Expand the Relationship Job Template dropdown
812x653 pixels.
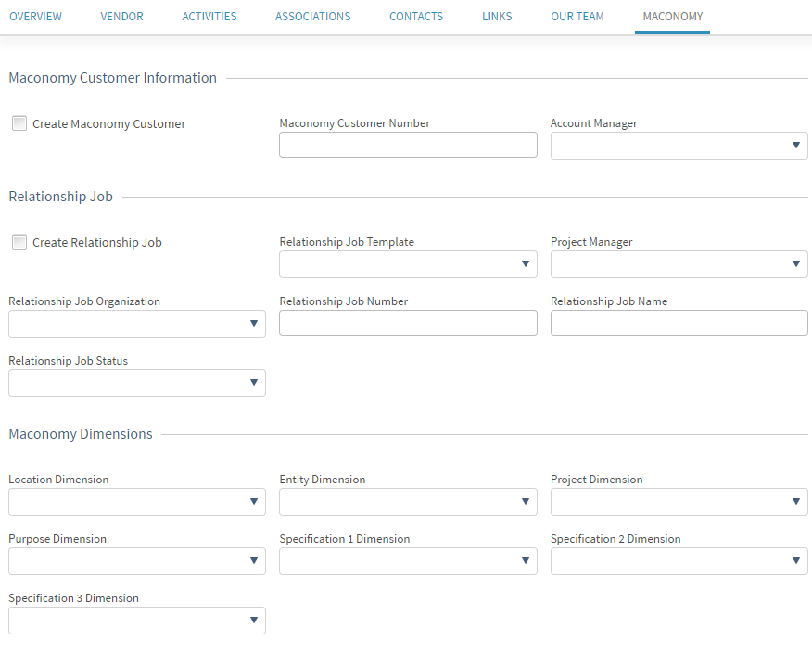click(408, 264)
